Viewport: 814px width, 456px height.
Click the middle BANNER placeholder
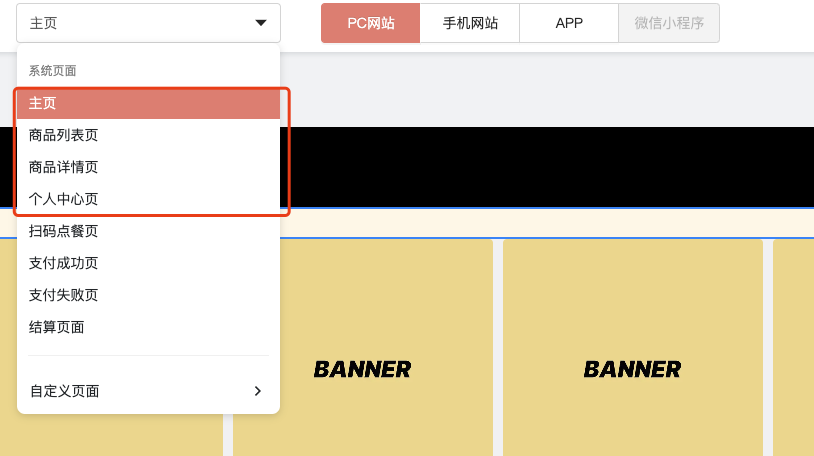(362, 348)
